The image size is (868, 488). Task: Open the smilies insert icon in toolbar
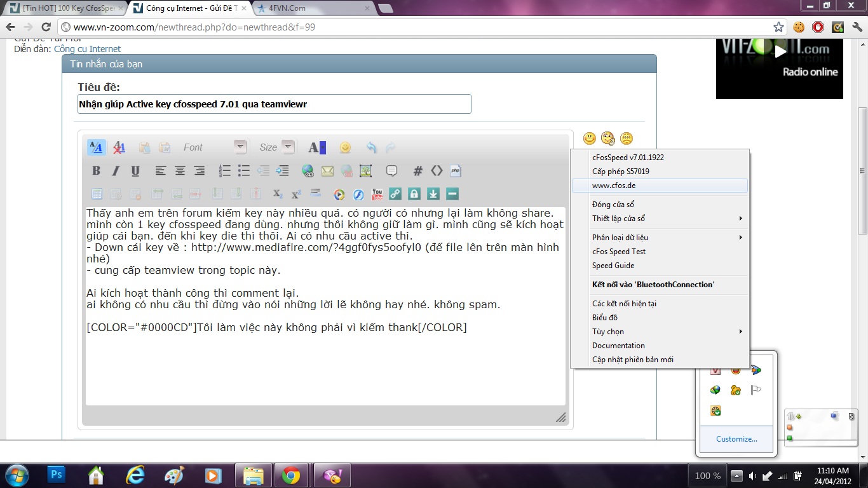(345, 147)
